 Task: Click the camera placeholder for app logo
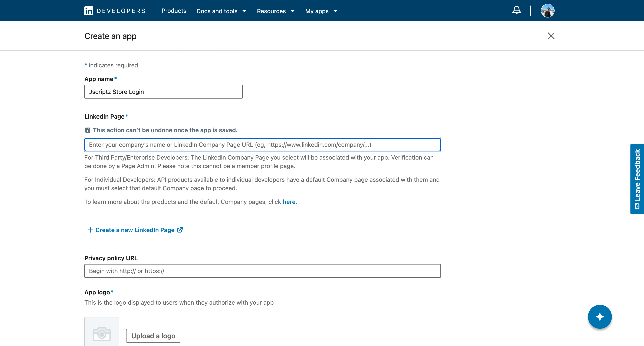(102, 334)
